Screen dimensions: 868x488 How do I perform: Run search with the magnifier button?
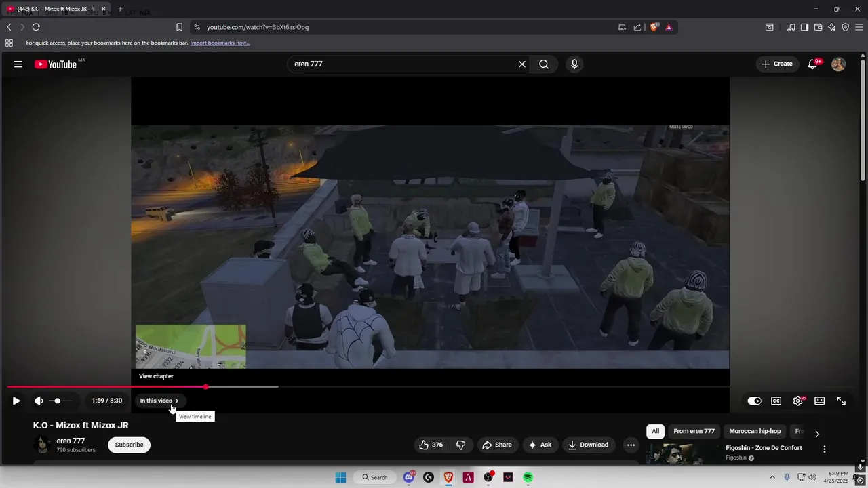[x=544, y=64]
